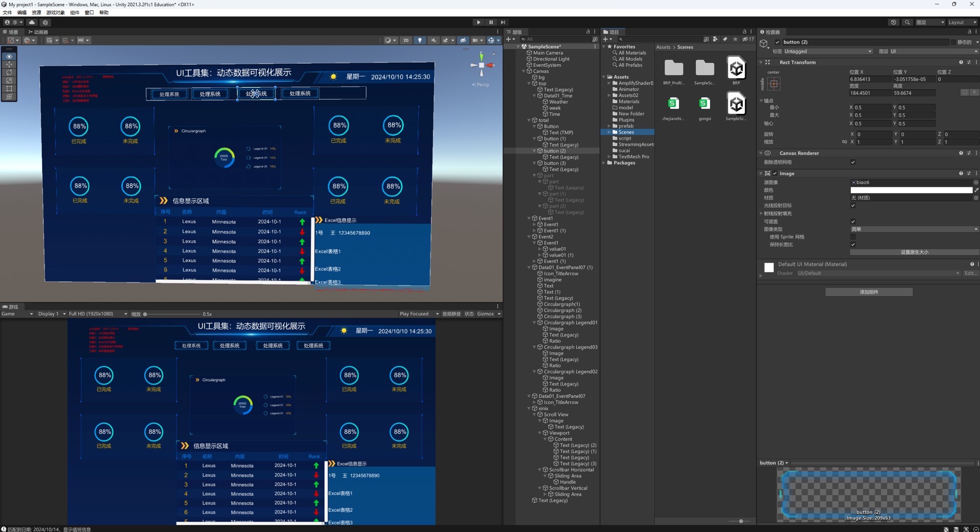Toggle 2D mode in Scene view
The image size is (980, 532).
406,40
